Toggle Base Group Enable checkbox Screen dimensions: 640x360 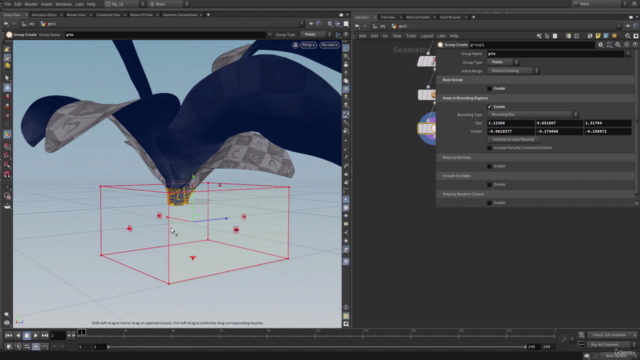[489, 88]
